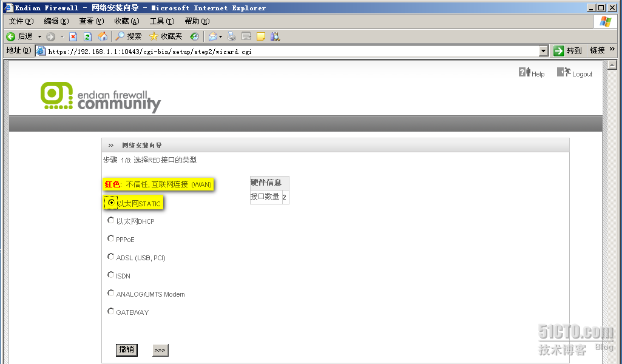
Task: Select PPPoE radio option
Action: (x=110, y=238)
